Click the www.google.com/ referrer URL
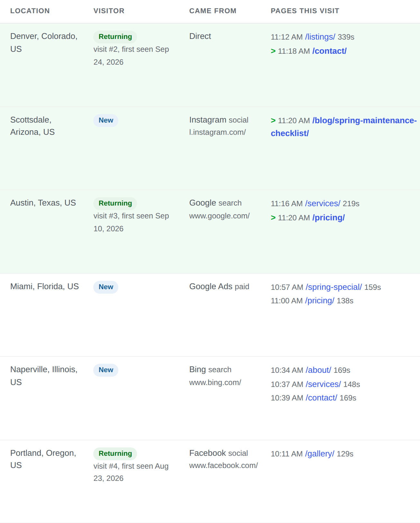420x523 pixels. pos(219,216)
